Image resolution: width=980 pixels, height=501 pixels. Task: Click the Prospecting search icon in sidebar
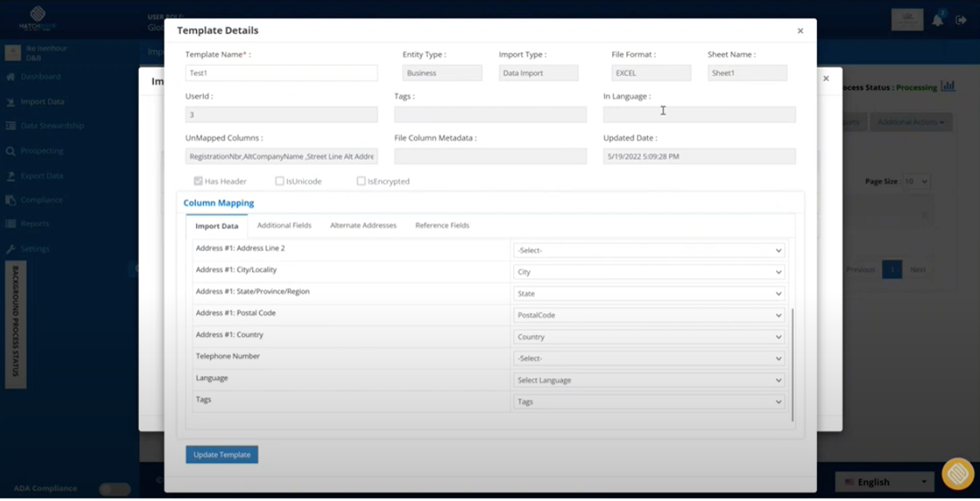click(x=11, y=151)
